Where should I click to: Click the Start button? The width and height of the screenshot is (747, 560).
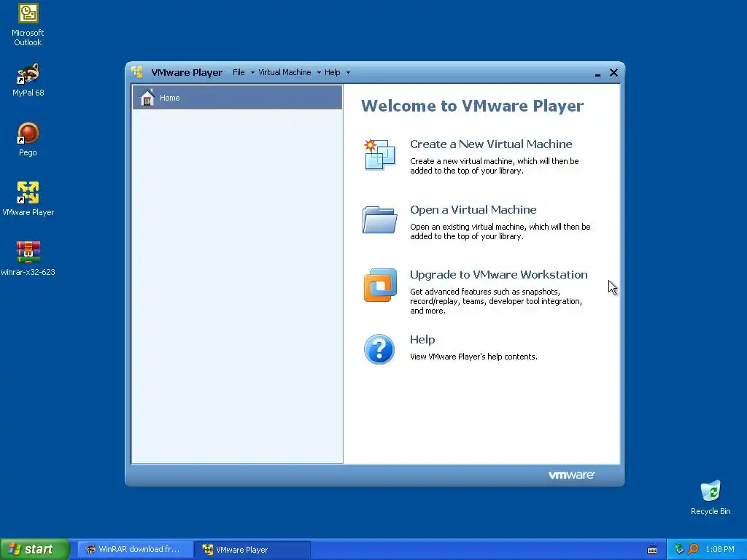[34, 549]
